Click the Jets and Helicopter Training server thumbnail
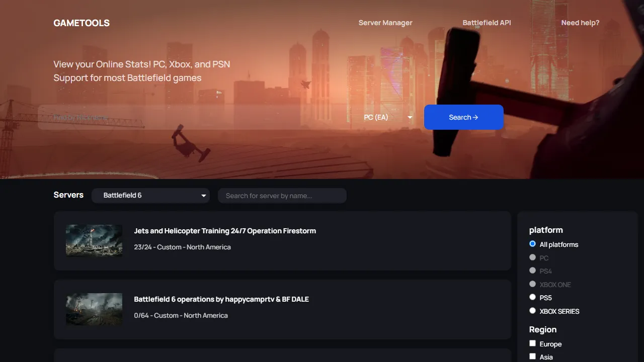 click(94, 241)
